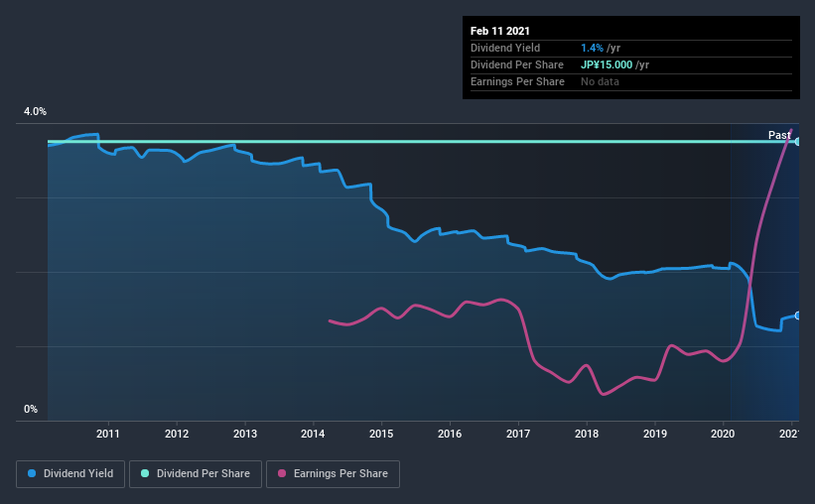Screen dimensions: 815x504
Task: Click the 4.0% y-axis label
Action: 35,112
